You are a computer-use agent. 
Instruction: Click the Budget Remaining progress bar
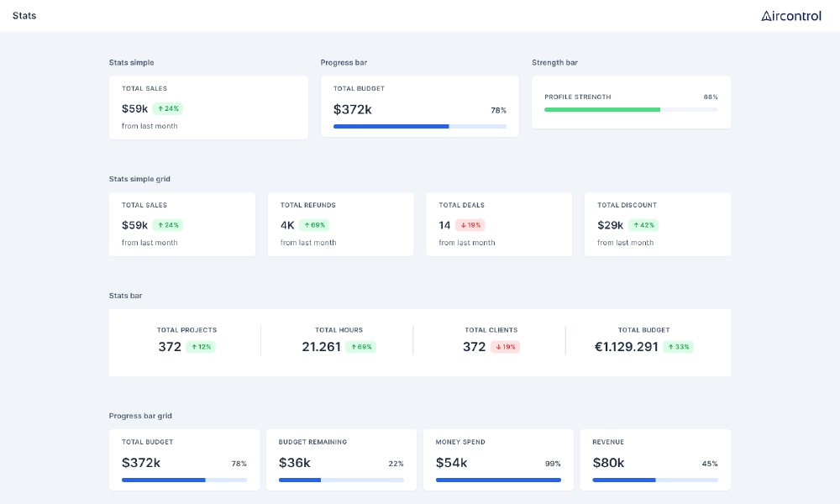[x=341, y=480]
